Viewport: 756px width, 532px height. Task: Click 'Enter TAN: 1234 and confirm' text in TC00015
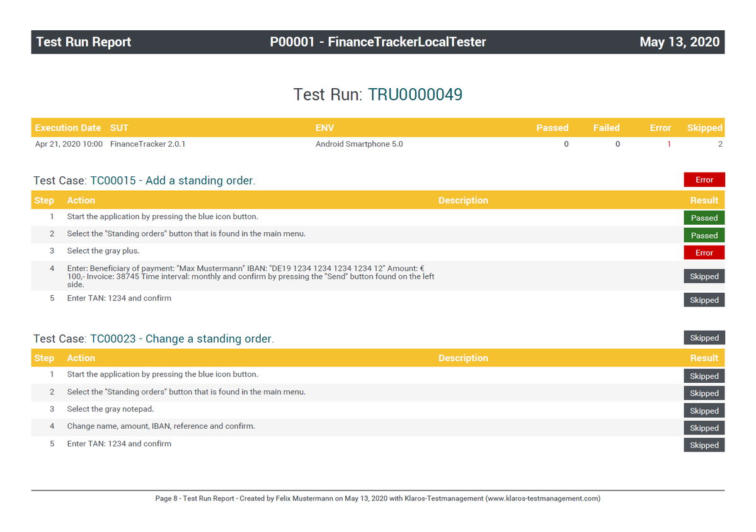coord(119,298)
